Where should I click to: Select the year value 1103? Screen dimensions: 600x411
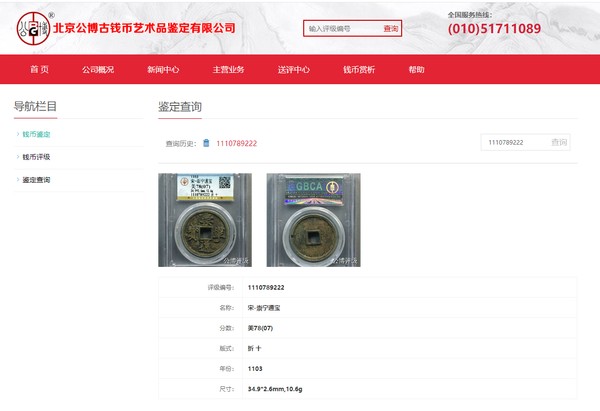(x=255, y=369)
